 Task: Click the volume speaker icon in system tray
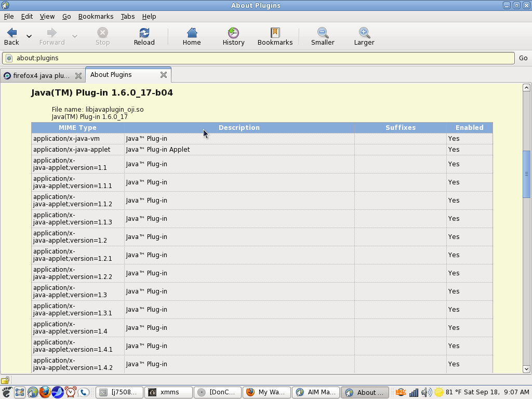coord(427,392)
